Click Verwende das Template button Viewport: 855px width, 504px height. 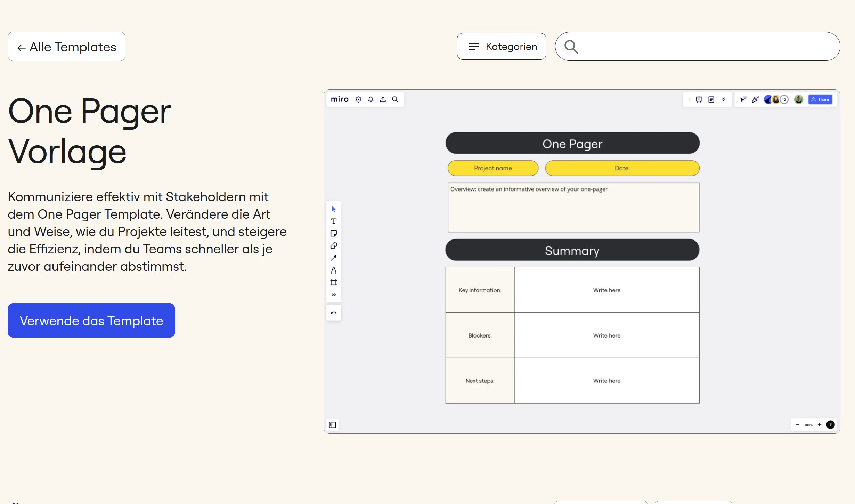(91, 320)
